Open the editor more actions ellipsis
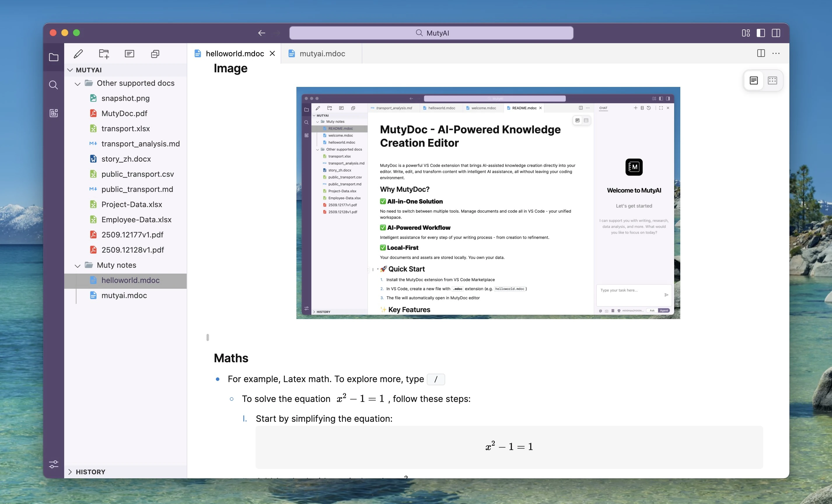The image size is (832, 504). coord(776,53)
